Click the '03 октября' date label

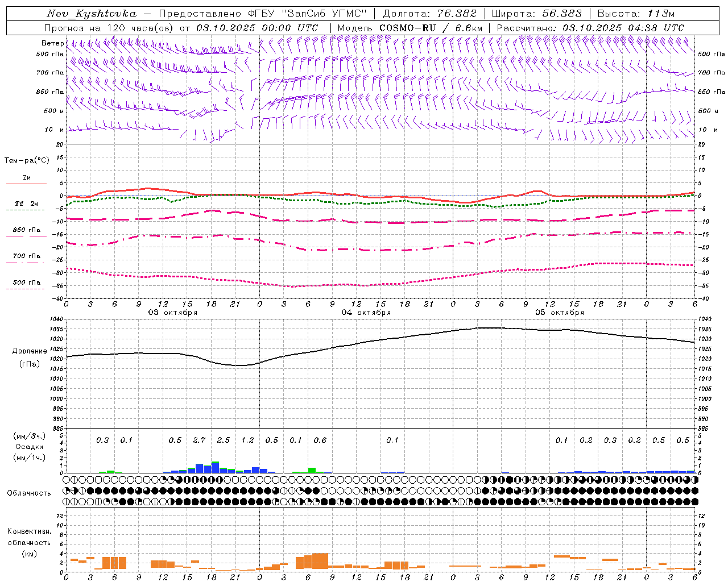coord(173,313)
